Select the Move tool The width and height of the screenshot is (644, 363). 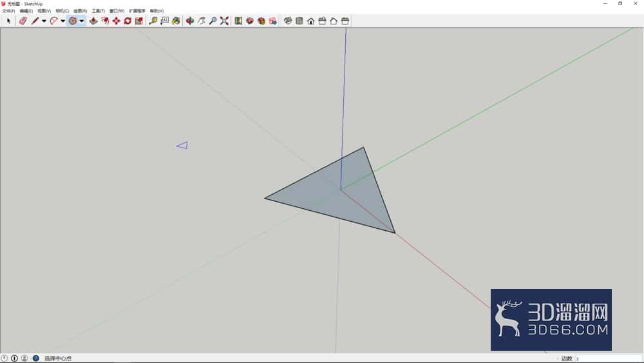[x=117, y=21]
